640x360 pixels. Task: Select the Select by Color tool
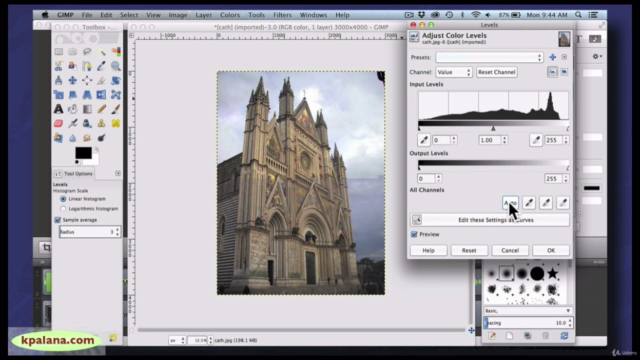click(x=116, y=52)
